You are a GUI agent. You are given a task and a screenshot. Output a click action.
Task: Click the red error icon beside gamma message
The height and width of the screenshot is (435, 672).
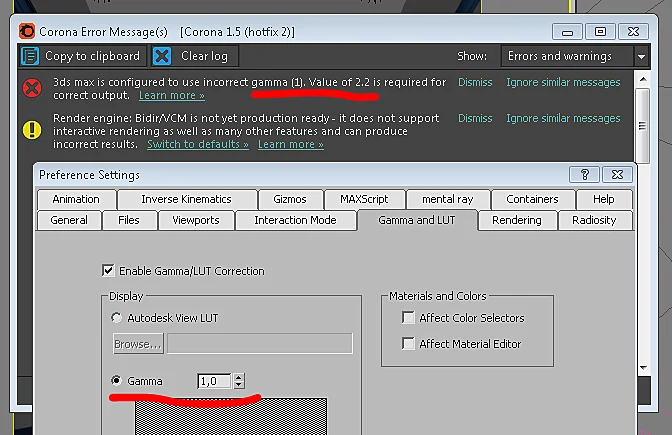click(32, 88)
